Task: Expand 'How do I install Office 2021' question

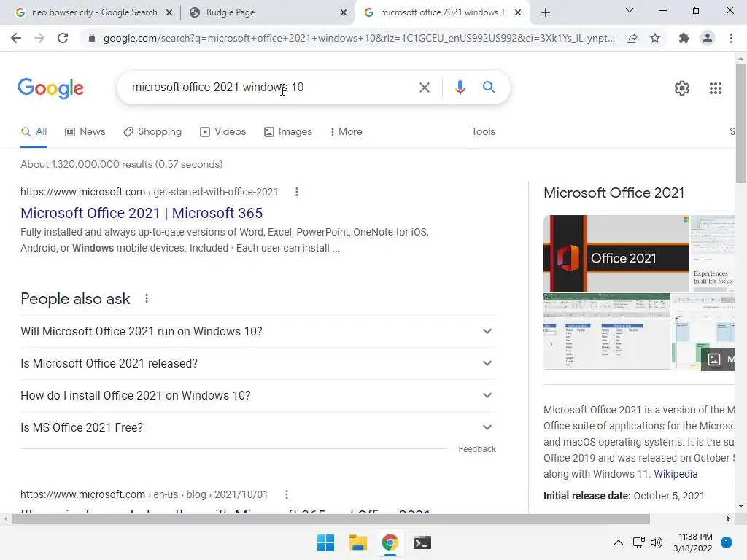Action: 258,396
